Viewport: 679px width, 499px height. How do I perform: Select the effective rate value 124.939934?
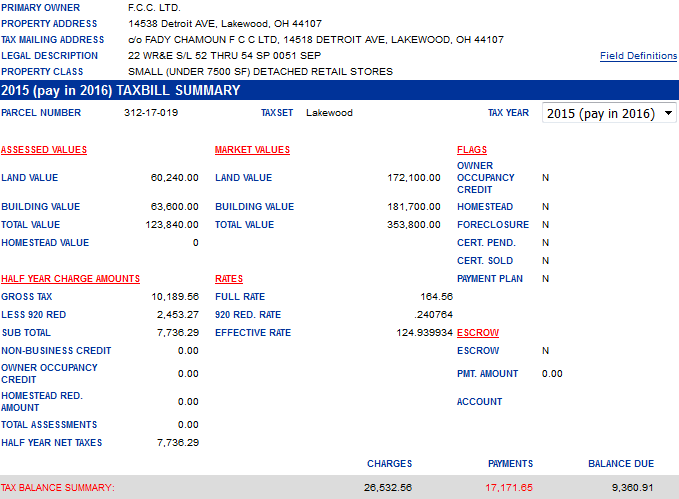tap(424, 333)
